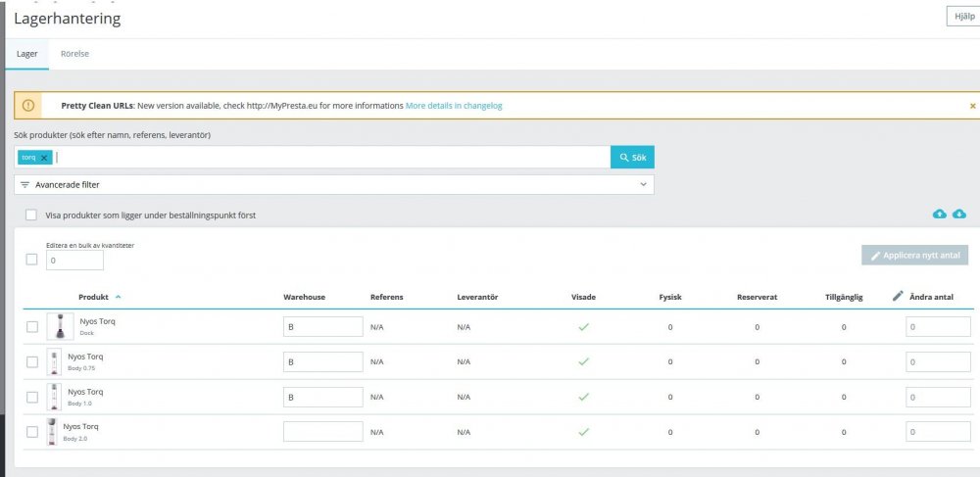980x477 pixels.
Task: Click the cloud upload import icon
Action: click(x=940, y=214)
